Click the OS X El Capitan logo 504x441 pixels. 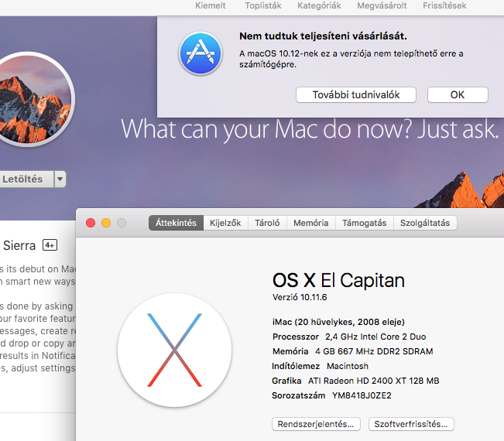pos(174,350)
